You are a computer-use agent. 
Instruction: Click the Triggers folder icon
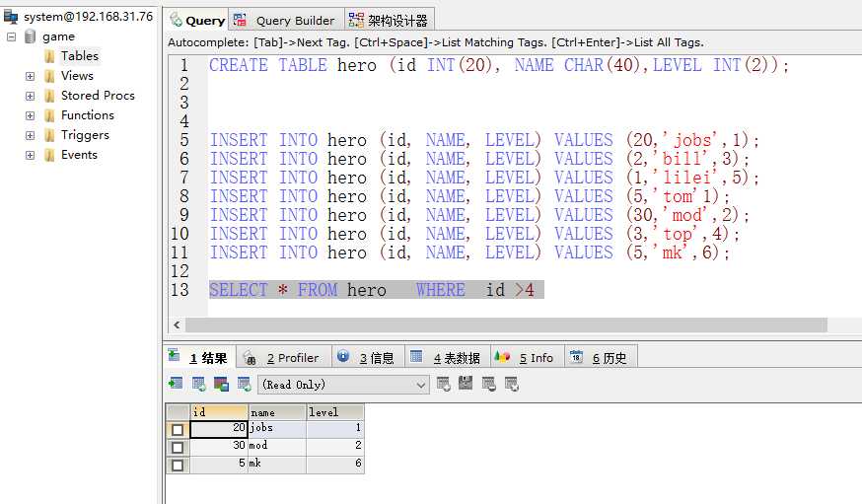click(x=49, y=135)
